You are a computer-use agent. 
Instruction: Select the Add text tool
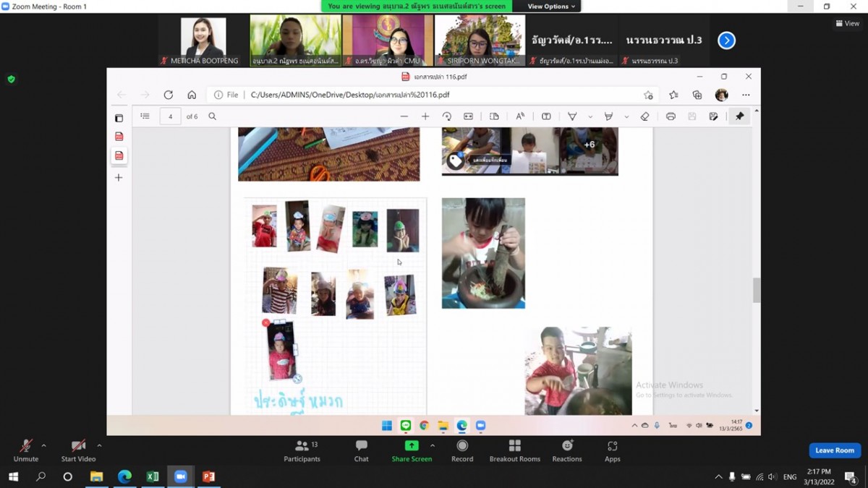(546, 116)
